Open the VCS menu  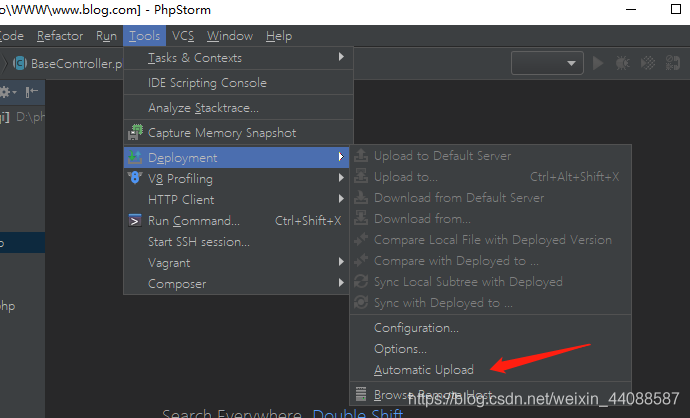pyautogui.click(x=183, y=36)
